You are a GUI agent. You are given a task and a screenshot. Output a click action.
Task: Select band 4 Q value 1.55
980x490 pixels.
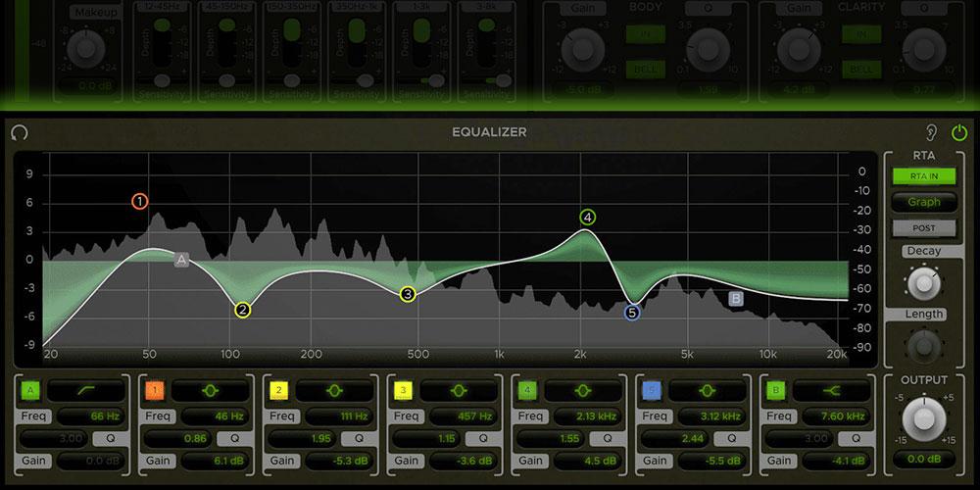click(x=551, y=439)
